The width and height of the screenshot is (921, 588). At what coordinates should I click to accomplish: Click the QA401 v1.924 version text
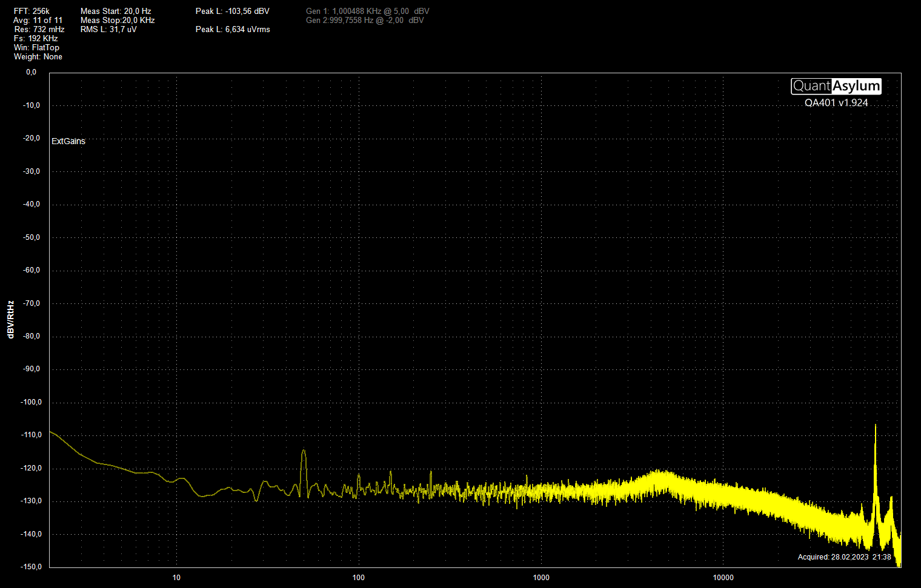(836, 103)
